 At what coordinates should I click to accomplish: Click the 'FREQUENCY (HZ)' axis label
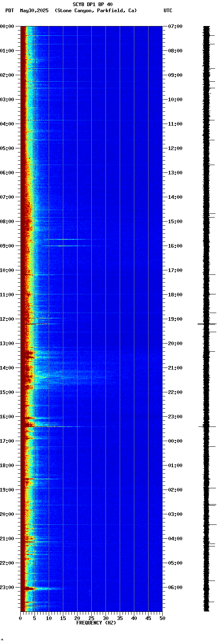click(96, 623)
